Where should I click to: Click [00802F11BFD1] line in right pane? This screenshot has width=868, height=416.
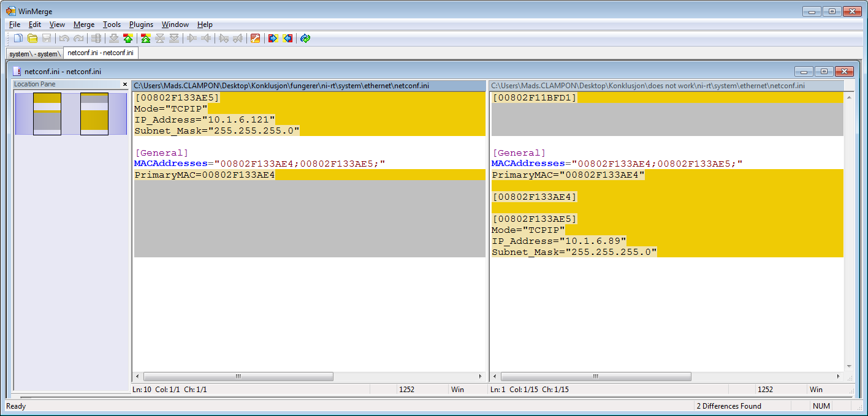point(535,97)
